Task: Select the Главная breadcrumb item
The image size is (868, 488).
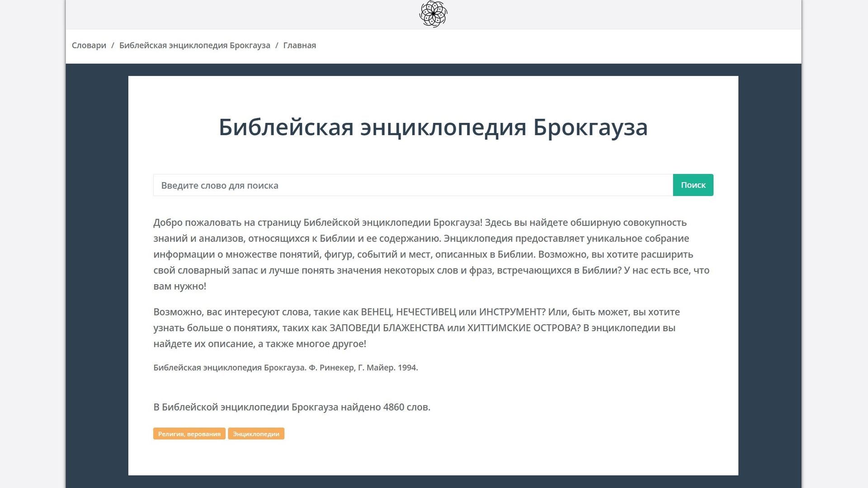Action: tap(300, 45)
